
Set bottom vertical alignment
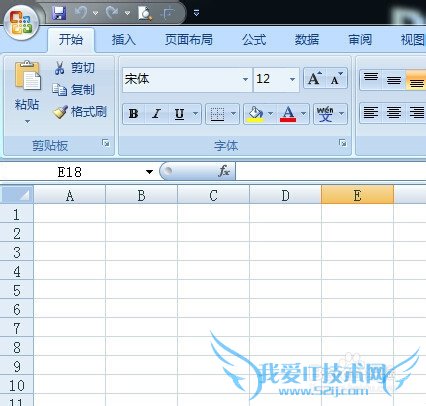pos(416,81)
